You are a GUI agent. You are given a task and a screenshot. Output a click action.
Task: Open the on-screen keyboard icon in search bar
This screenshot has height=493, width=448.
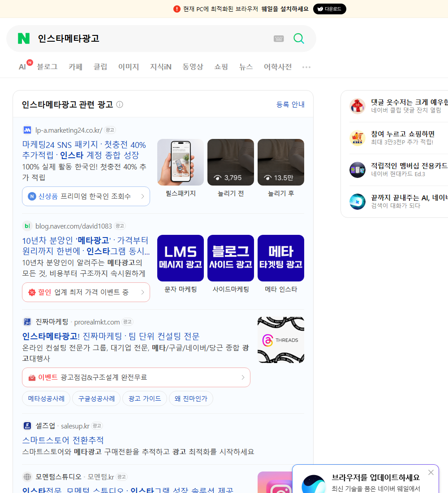coord(279,39)
